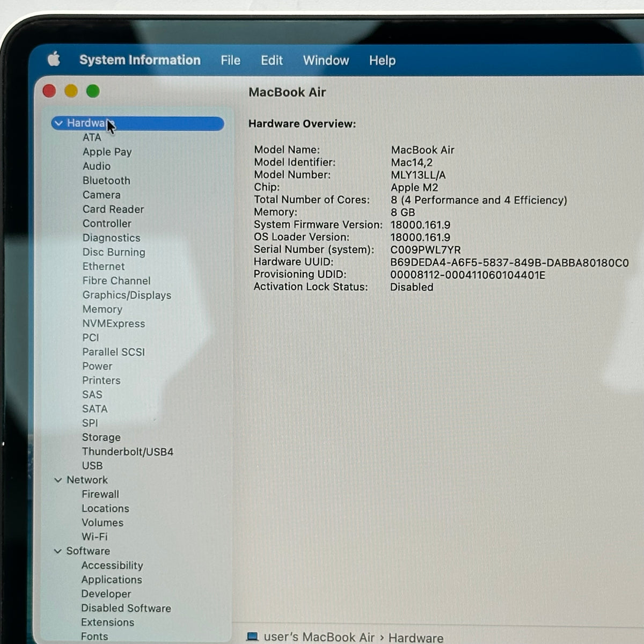Image resolution: width=644 pixels, height=644 pixels.
Task: Open the Edit menu
Action: coord(272,61)
